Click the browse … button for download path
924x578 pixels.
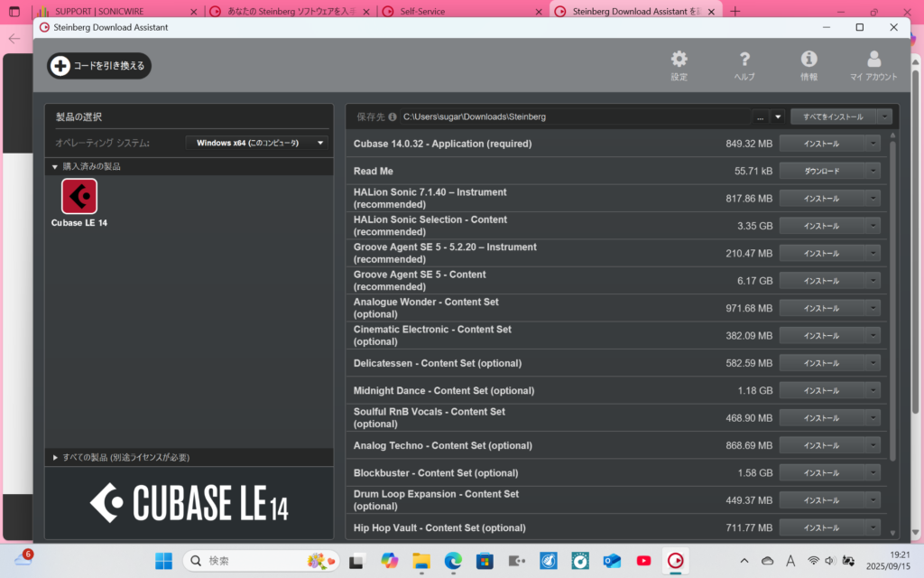[761, 117]
